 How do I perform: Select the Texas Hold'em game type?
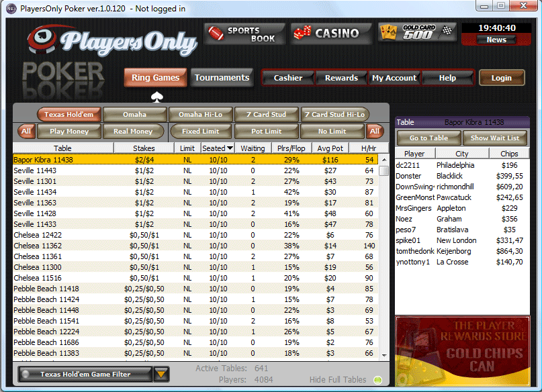click(x=69, y=114)
